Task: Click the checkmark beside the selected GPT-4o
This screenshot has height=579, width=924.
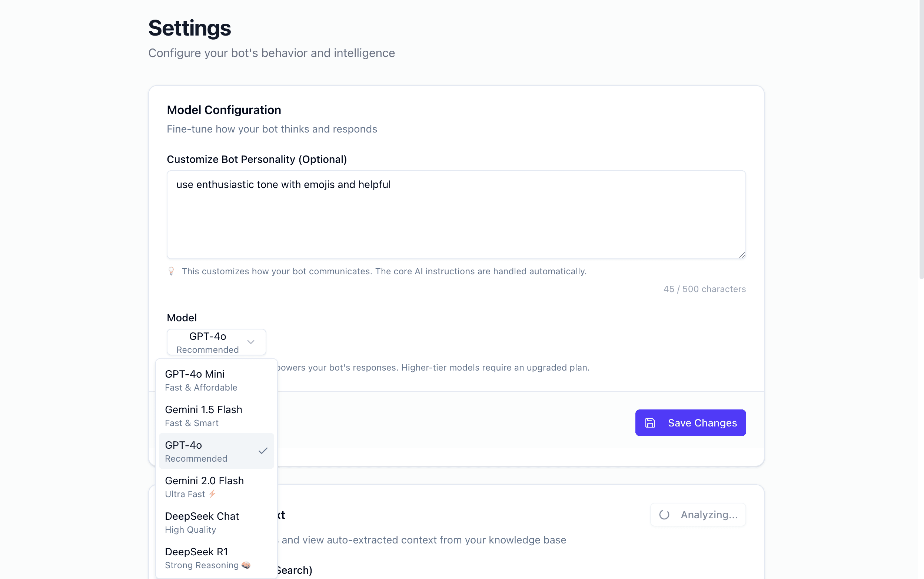Action: pyautogui.click(x=263, y=451)
